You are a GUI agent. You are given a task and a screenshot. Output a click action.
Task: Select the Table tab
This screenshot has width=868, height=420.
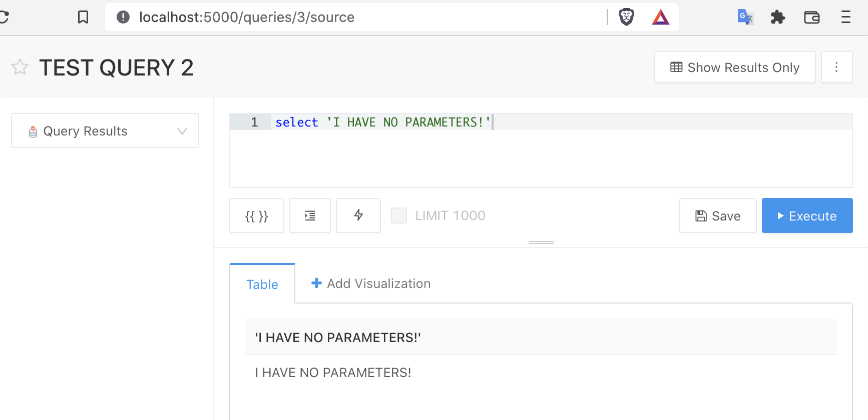point(262,284)
